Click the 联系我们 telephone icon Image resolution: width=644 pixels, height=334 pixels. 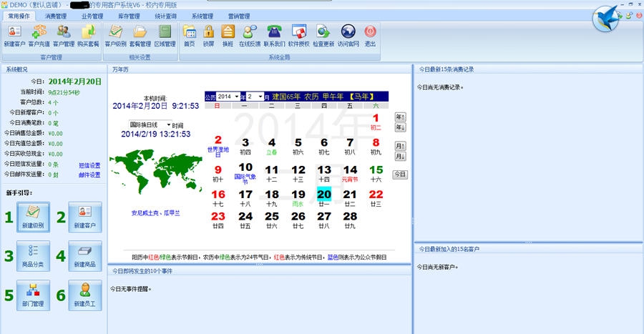coord(274,36)
